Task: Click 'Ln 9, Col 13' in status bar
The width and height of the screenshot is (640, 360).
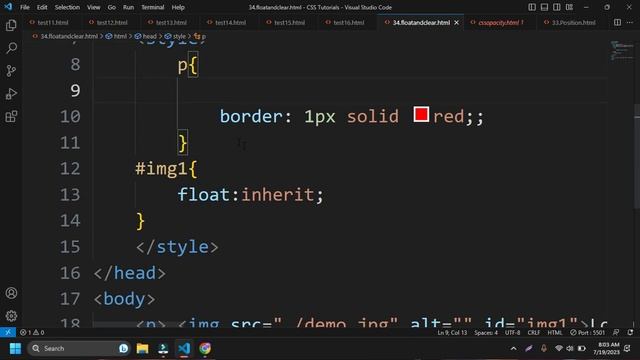Action: pos(452,333)
